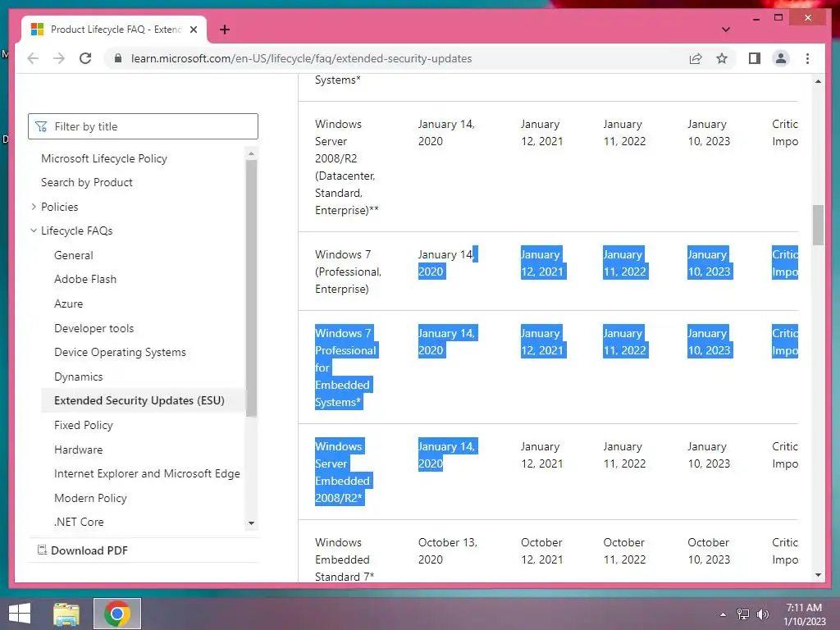The width and height of the screenshot is (840, 630).
Task: Click the Download PDF button
Action: click(83, 550)
